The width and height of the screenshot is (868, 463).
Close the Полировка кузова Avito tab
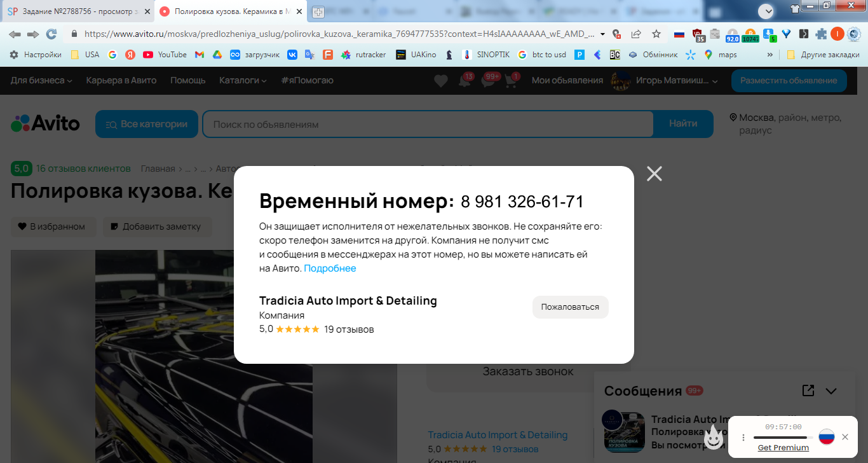pos(300,11)
